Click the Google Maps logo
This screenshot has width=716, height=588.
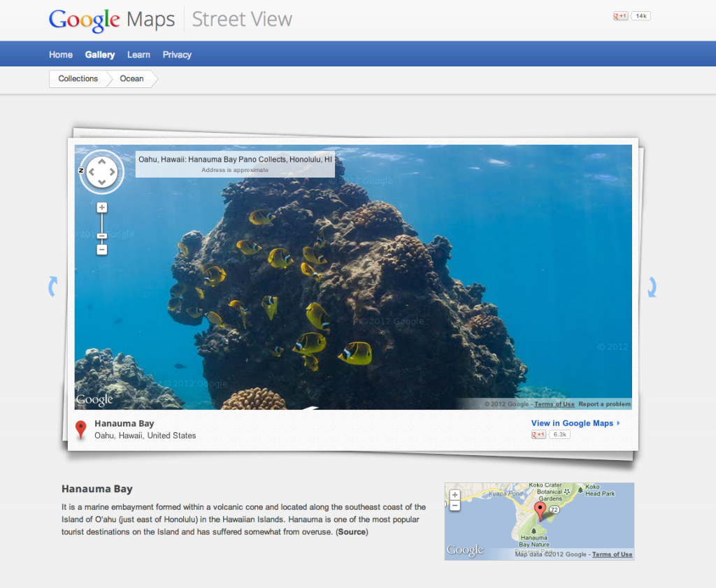point(112,20)
